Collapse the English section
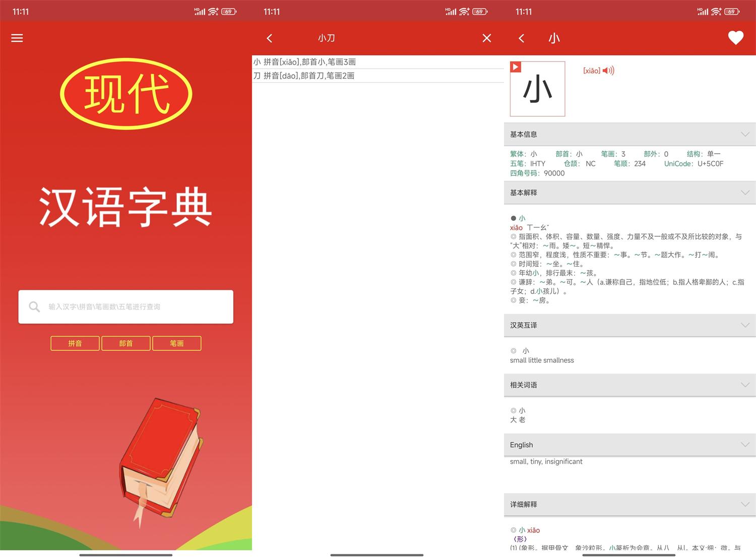Image resolution: width=756 pixels, height=560 pixels. (x=745, y=445)
